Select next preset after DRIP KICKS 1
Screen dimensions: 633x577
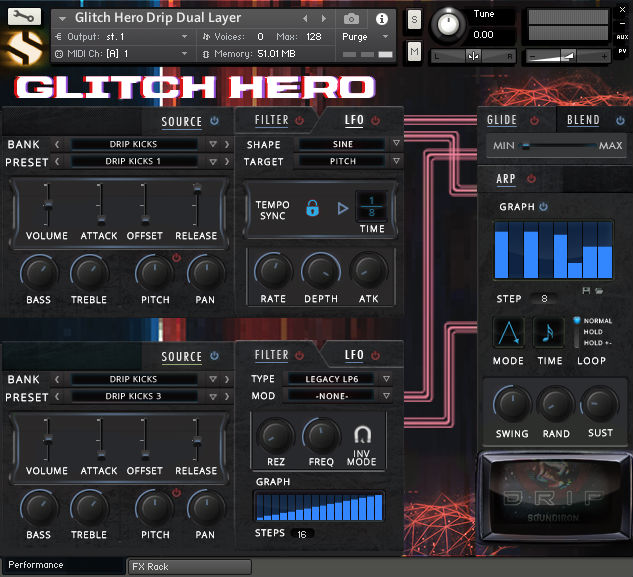(x=227, y=162)
